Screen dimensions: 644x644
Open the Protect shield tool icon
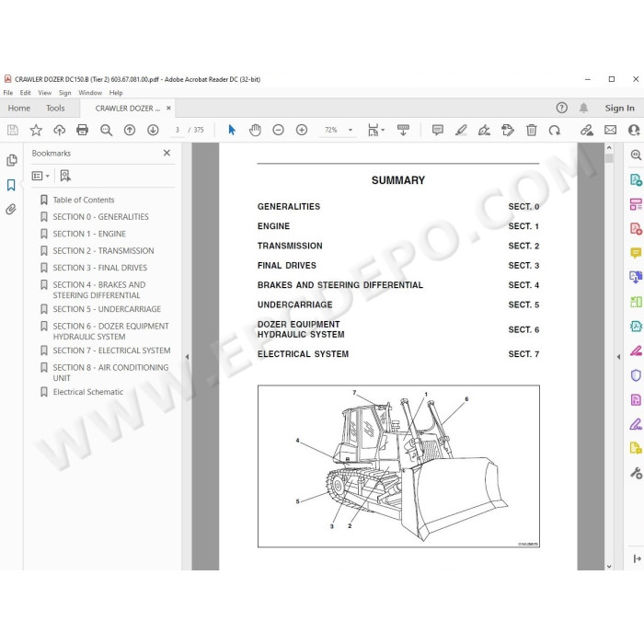pyautogui.click(x=636, y=375)
